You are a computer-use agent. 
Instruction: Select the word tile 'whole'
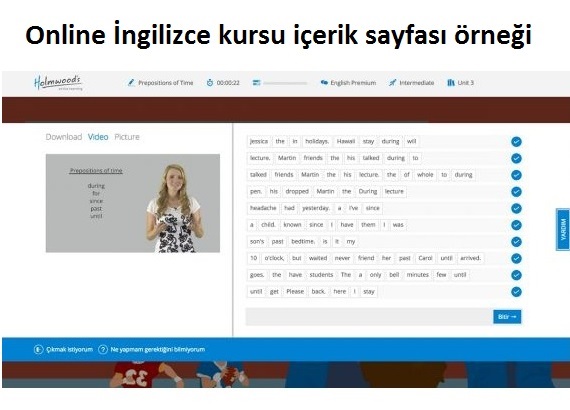(425, 175)
